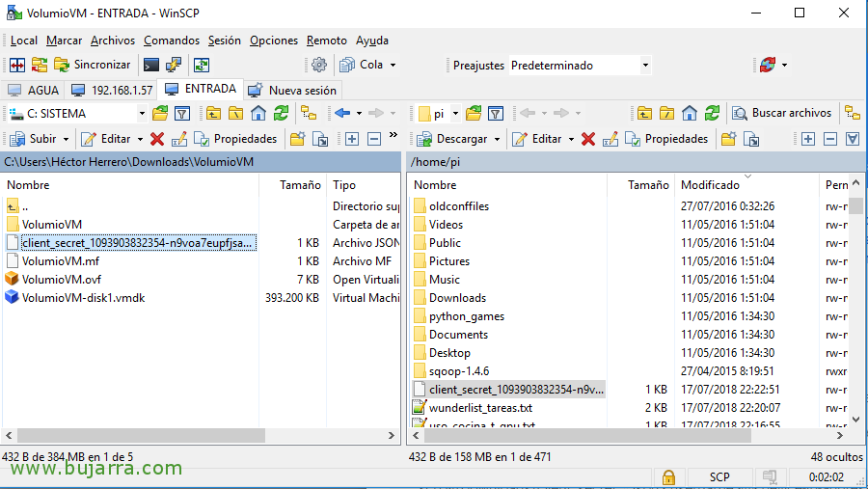The height and width of the screenshot is (489, 868).
Task: Open the terminal console icon
Action: [151, 65]
